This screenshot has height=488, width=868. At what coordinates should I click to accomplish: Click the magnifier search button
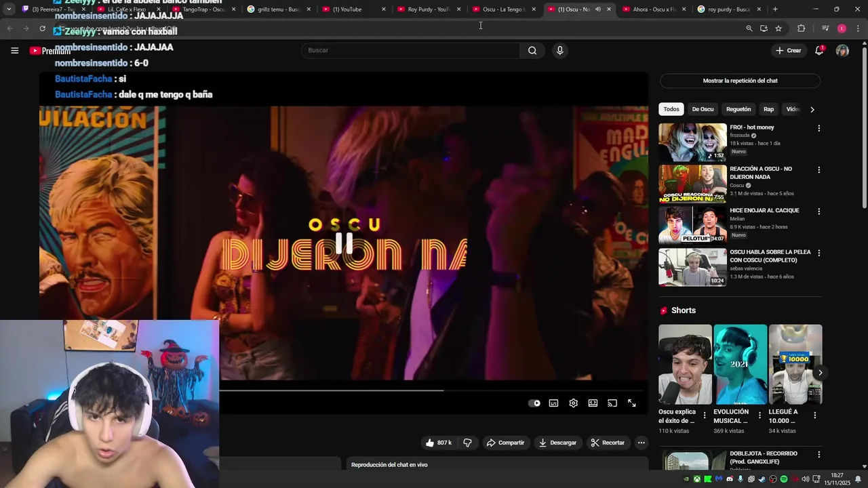pos(532,50)
